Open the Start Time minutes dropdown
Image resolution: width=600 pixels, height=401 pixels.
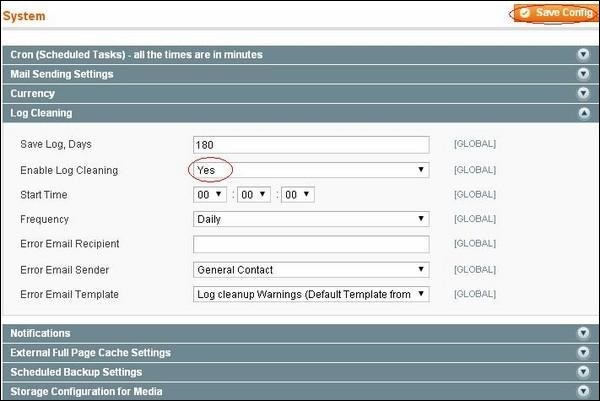[x=254, y=195]
